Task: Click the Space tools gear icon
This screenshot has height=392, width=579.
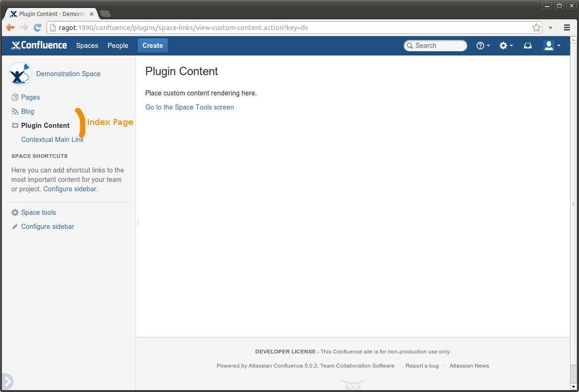Action: coord(15,212)
